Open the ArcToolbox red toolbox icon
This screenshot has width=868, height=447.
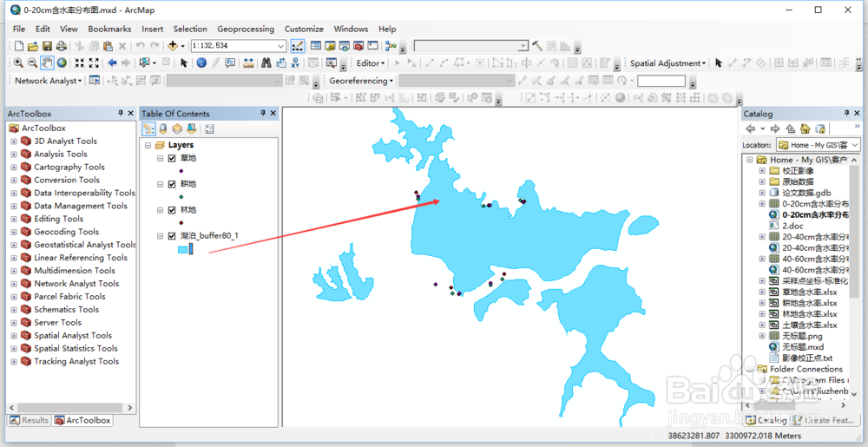point(358,46)
